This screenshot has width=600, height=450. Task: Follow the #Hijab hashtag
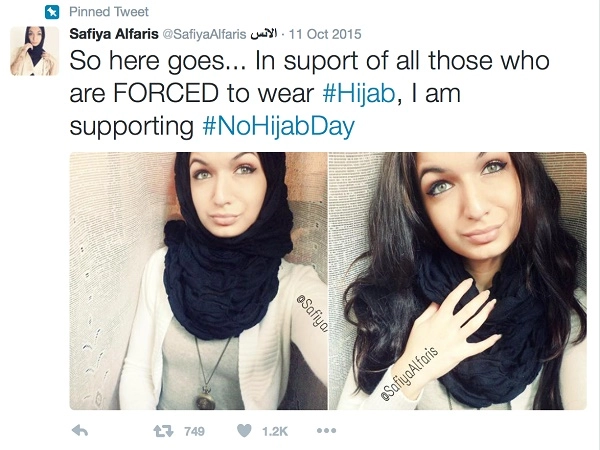point(359,93)
